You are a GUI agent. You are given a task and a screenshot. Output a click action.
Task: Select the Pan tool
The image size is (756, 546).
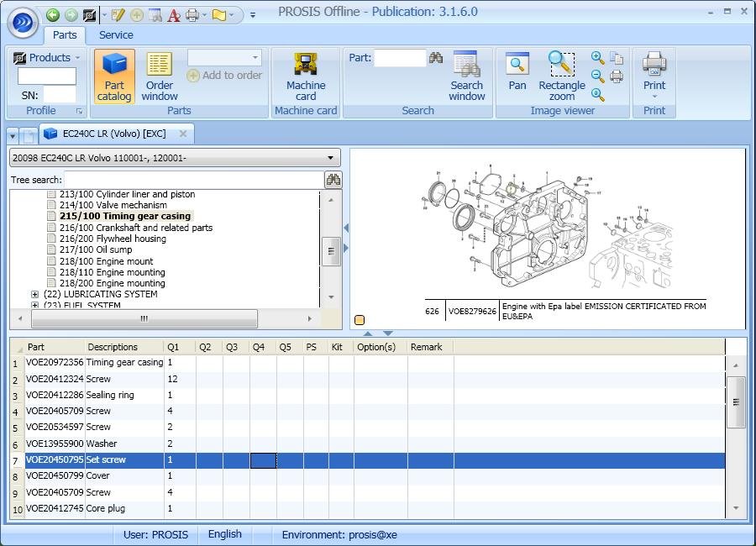(x=517, y=72)
